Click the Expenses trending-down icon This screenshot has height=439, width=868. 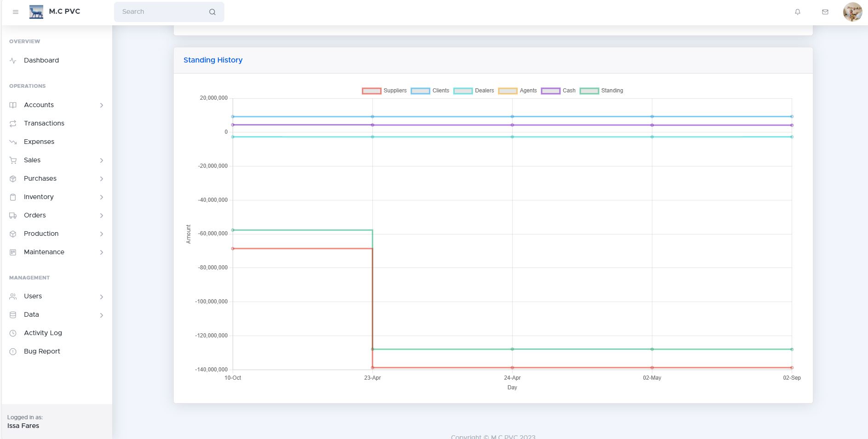click(x=13, y=142)
